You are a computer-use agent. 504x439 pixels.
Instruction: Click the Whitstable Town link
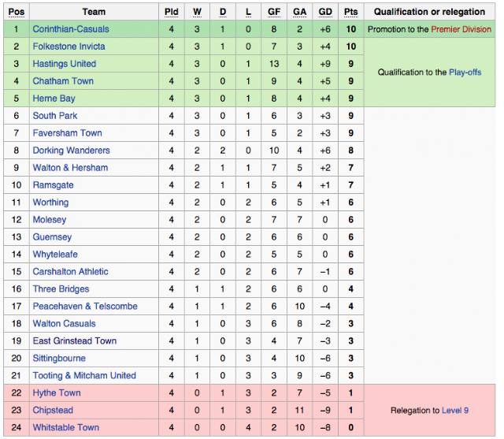pyautogui.click(x=66, y=427)
